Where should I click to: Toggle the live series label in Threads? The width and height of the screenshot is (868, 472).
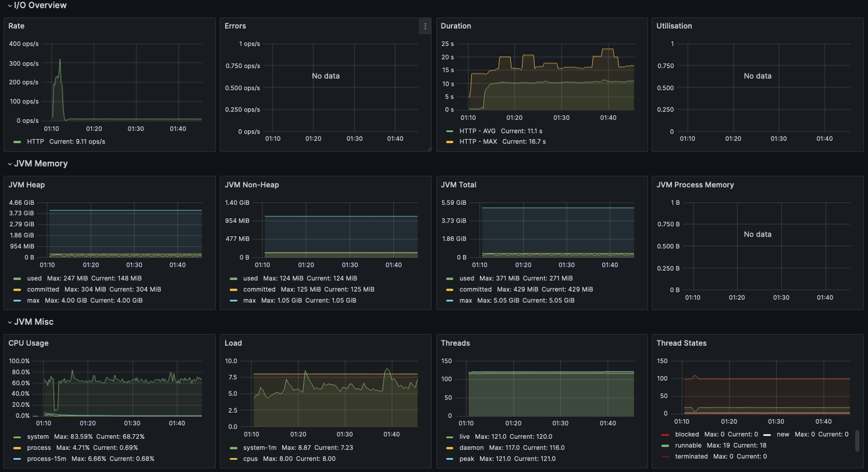click(465, 436)
